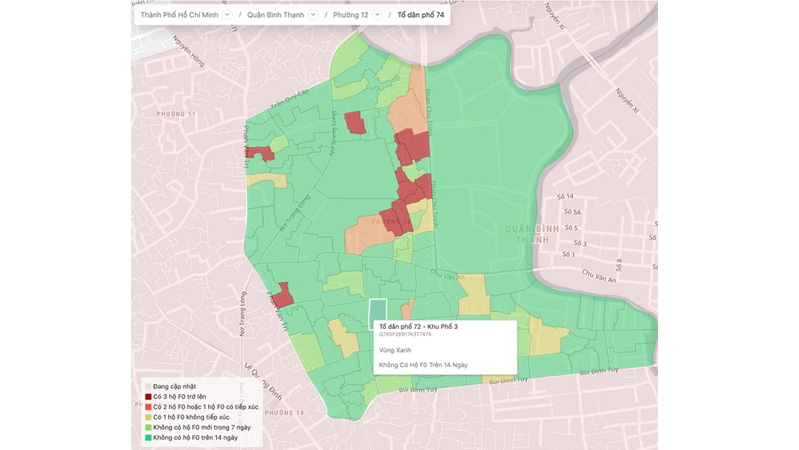Click the yellow legend swatch
The height and width of the screenshot is (450, 799).
click(x=148, y=417)
